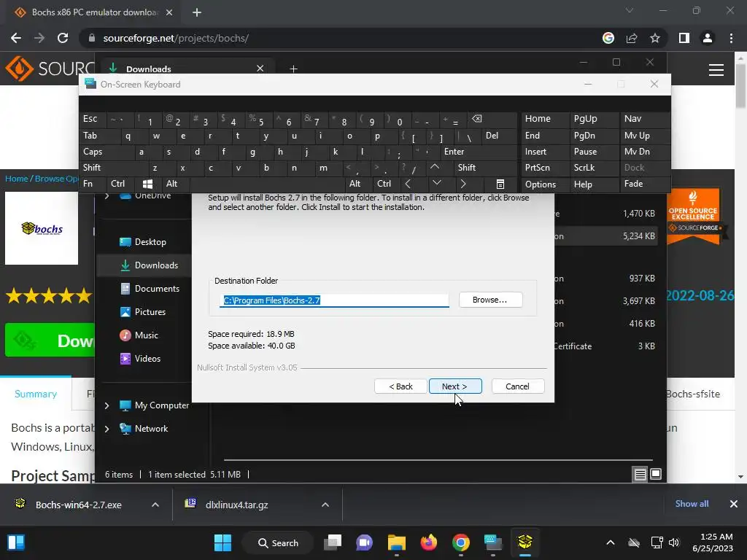Toggle Chrome's side panel icon
Viewport: 747px width, 560px height.
(x=684, y=38)
